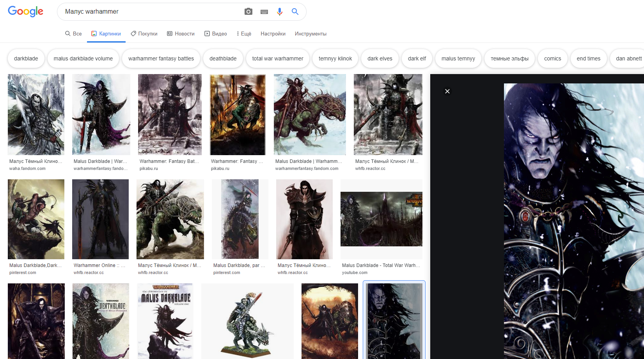This screenshot has width=644, height=359.
Task: Open Total War Warhammer youtube thumbnail
Action: coord(381,219)
